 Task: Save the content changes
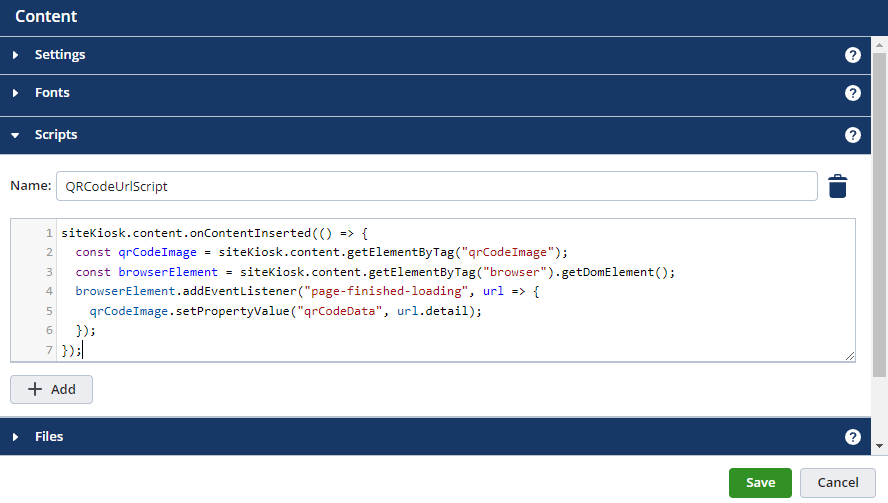(760, 483)
